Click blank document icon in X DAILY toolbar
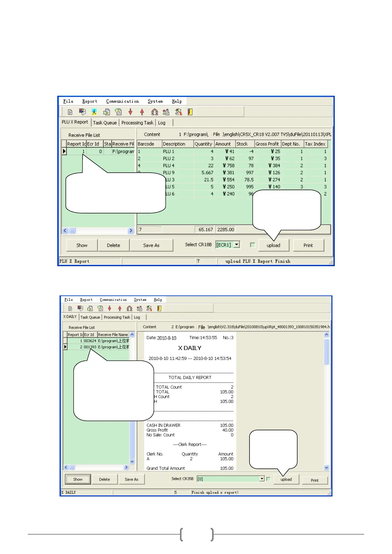Image resolution: width=392 pixels, height=554 pixels. pyautogui.click(x=70, y=309)
